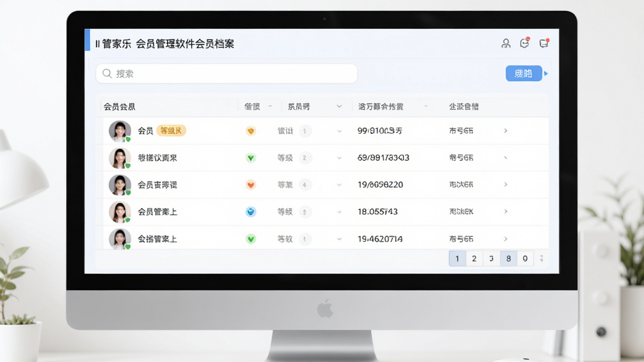Click the small blue triangle beside blue button
Image resolution: width=644 pixels, height=362 pixels.
click(546, 74)
